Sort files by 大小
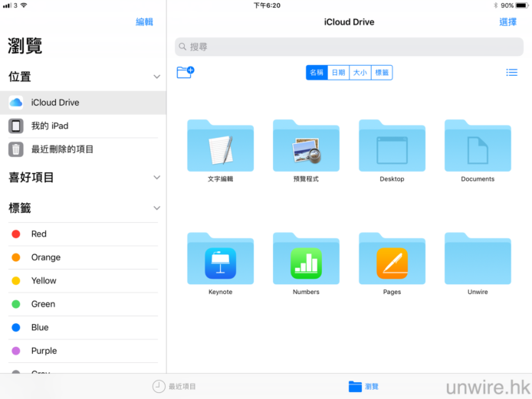 click(x=360, y=73)
